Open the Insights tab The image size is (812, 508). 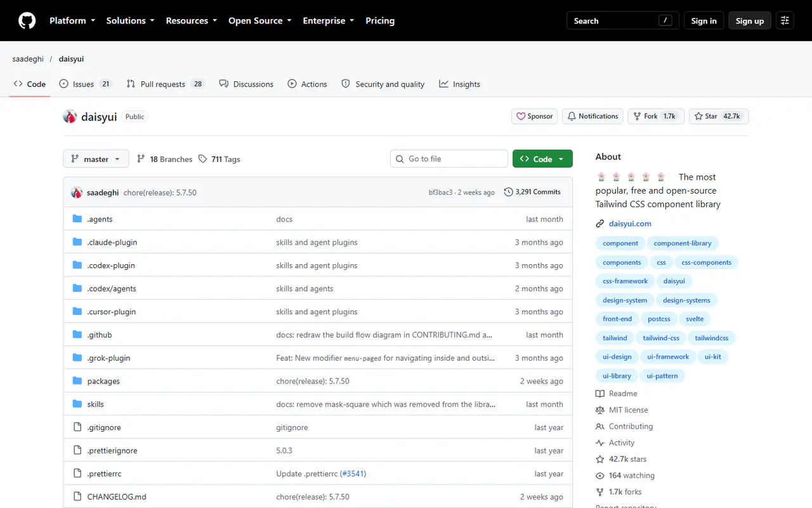[459, 84]
